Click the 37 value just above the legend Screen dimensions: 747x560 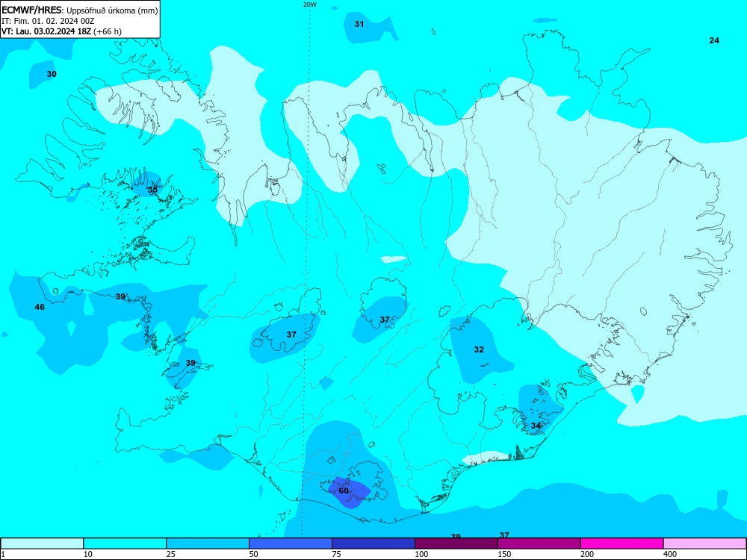point(504,535)
